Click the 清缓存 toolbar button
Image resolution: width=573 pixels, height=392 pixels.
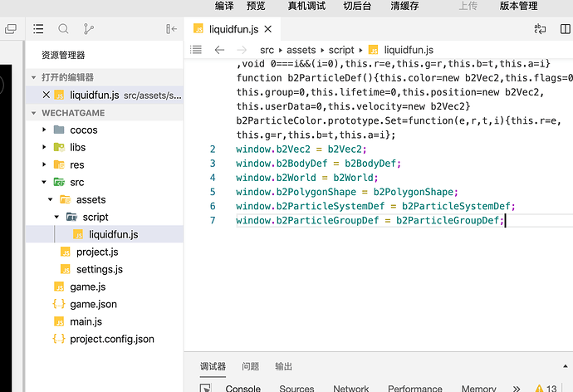pyautogui.click(x=404, y=6)
